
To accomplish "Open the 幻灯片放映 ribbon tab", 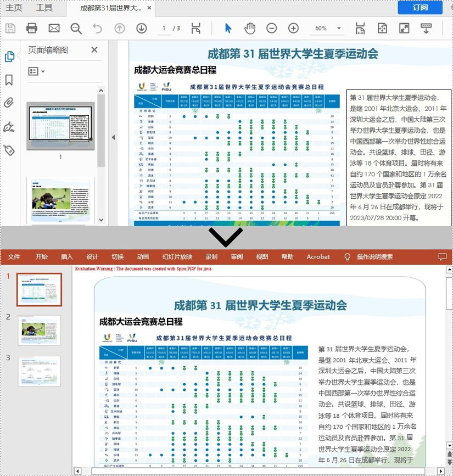I will pyautogui.click(x=177, y=257).
